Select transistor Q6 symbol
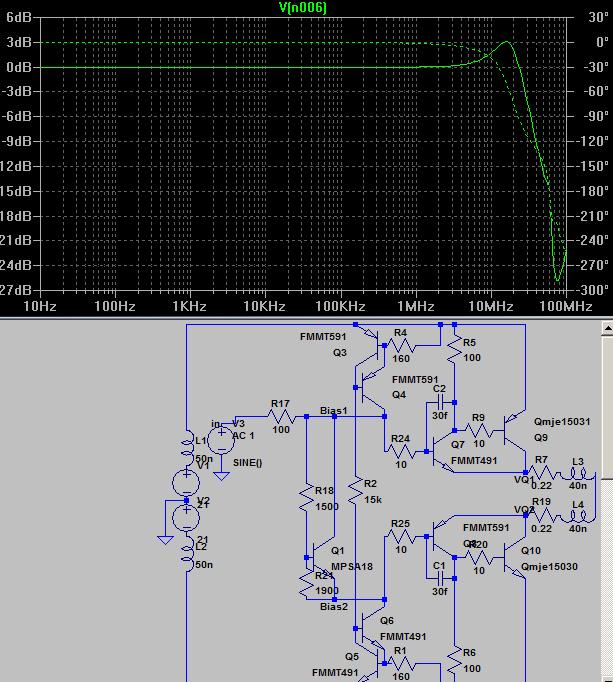The image size is (613, 682). 370,628
